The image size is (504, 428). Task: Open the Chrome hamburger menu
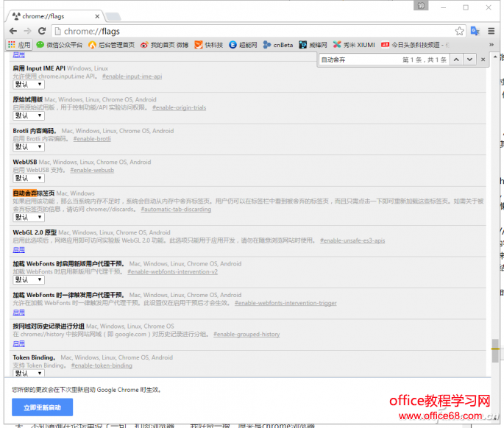click(x=491, y=31)
